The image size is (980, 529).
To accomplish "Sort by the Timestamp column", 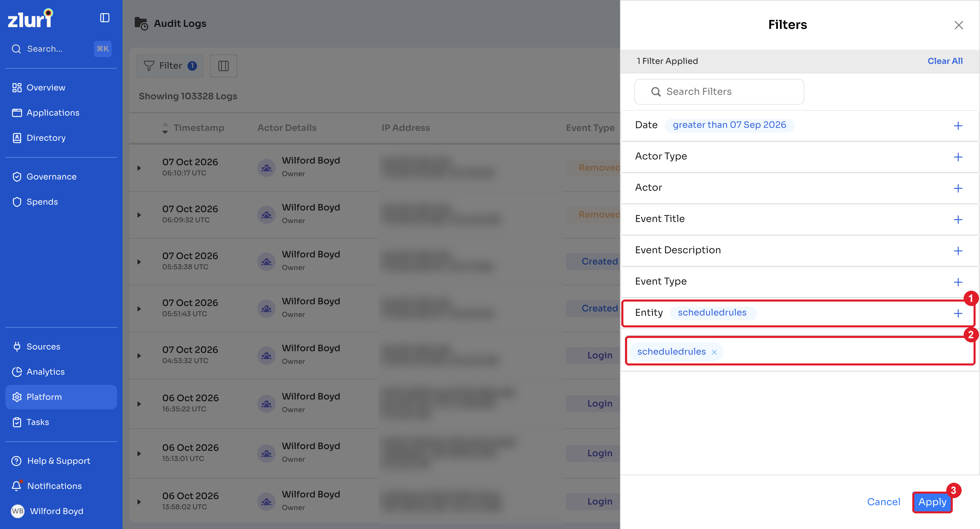I will tap(193, 128).
